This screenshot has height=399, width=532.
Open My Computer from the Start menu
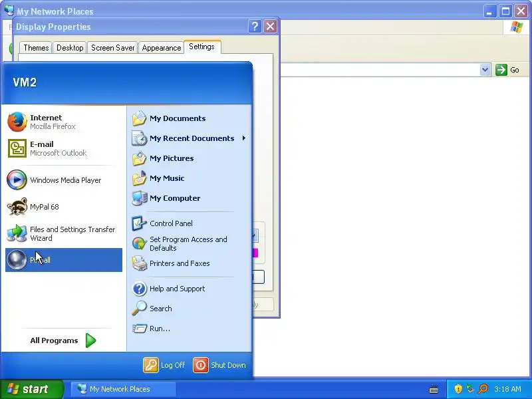click(x=190, y=198)
